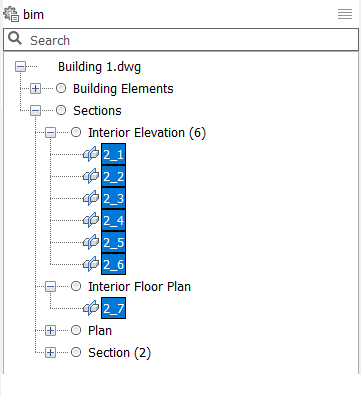Toggle the Sections radio circle
The width and height of the screenshot is (362, 396).
pyautogui.click(x=61, y=110)
